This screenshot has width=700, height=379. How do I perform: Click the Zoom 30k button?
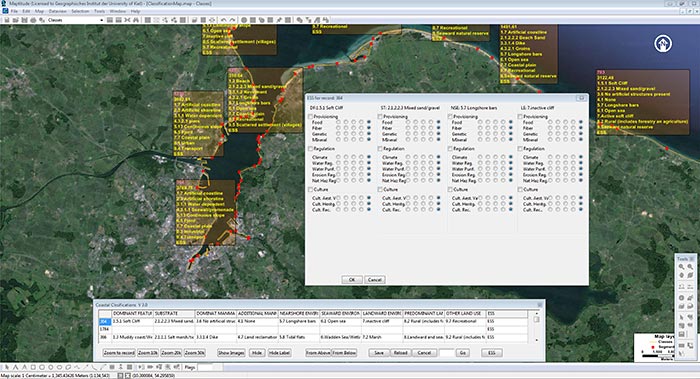point(194,353)
